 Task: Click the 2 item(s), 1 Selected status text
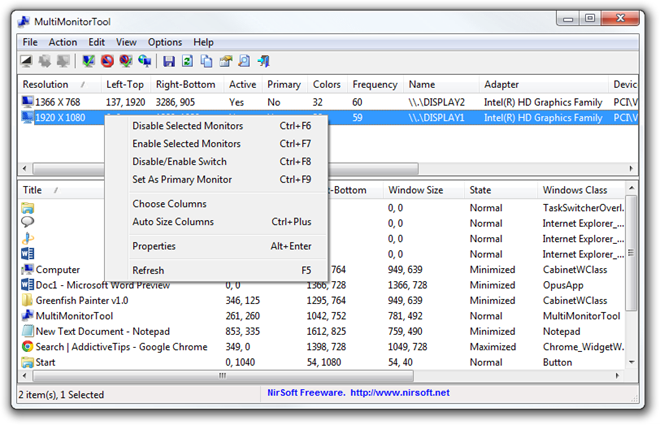tap(61, 395)
